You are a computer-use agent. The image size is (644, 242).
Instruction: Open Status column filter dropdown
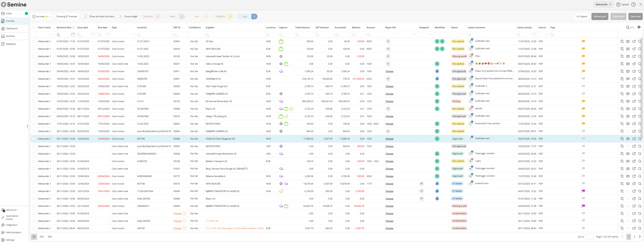pos(463,35)
